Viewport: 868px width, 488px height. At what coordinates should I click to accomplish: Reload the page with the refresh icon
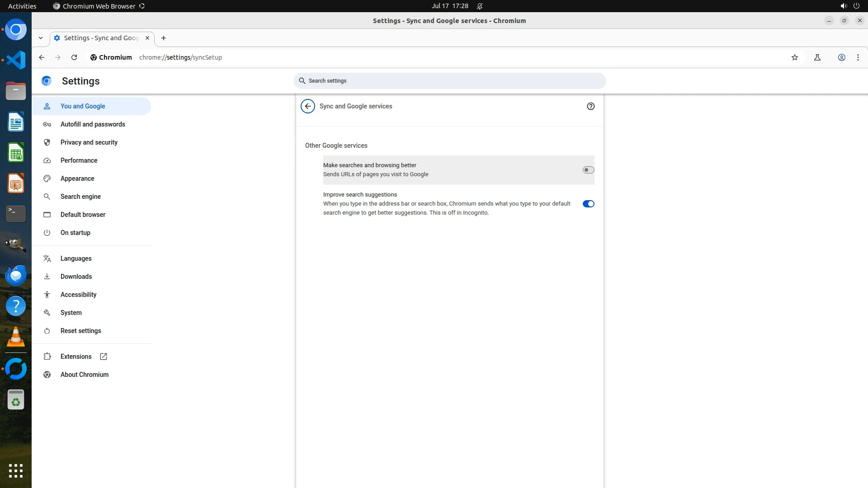click(x=74, y=57)
